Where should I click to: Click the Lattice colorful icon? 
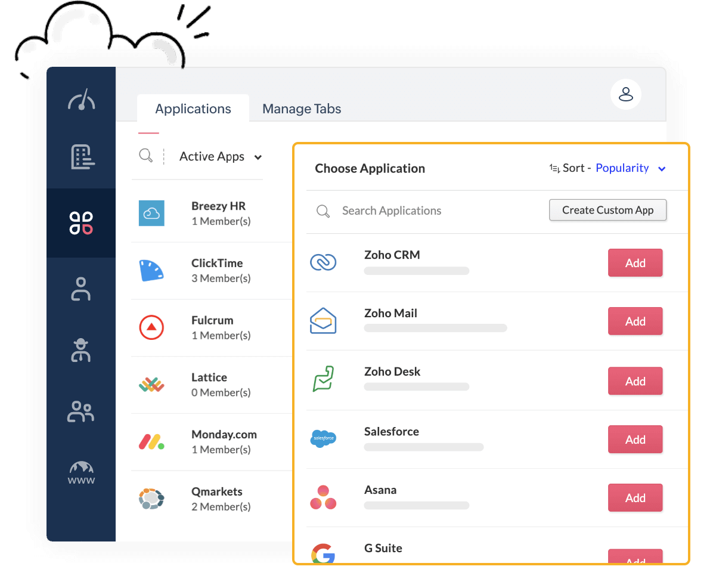click(151, 385)
